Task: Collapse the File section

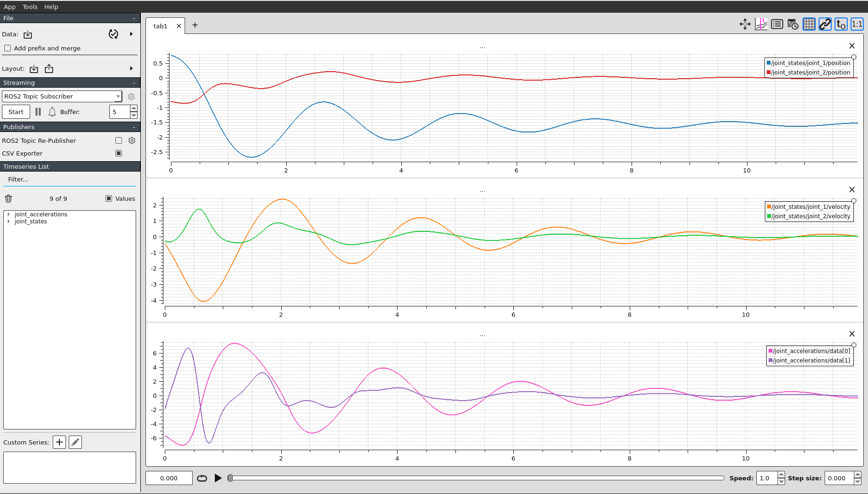Action: (134, 18)
